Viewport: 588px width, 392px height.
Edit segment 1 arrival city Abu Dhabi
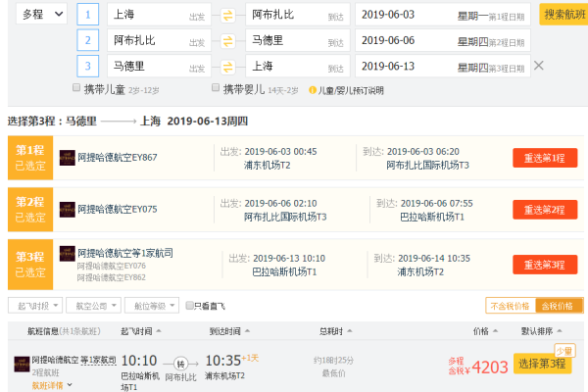298,15
